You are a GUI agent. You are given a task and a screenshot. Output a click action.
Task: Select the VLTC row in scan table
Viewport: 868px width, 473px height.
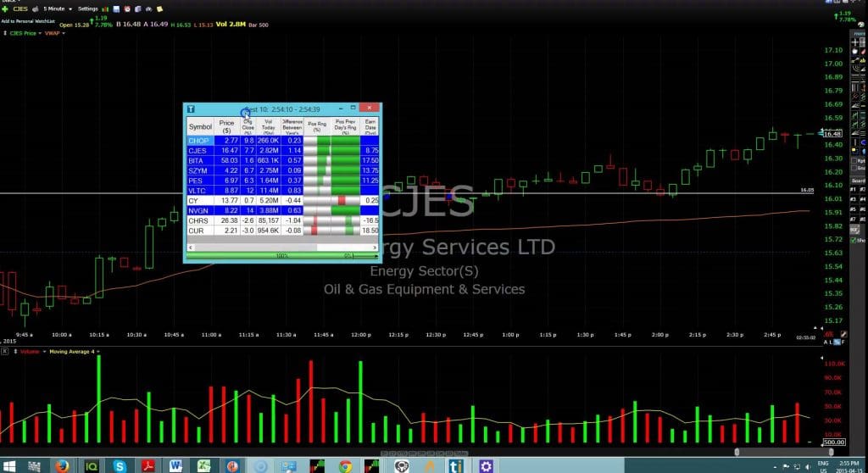(x=283, y=191)
